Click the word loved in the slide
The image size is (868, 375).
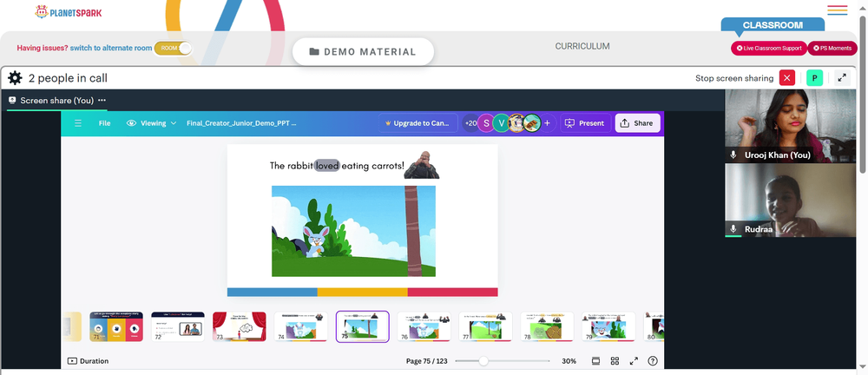coord(327,165)
